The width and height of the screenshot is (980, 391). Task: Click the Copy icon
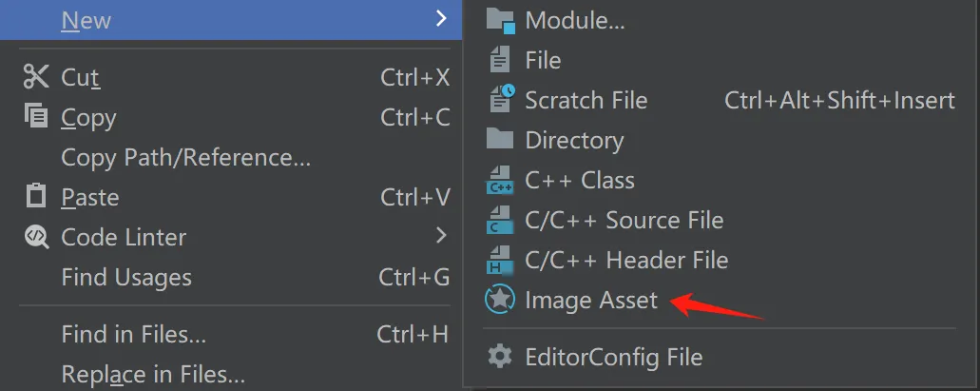[x=35, y=116]
